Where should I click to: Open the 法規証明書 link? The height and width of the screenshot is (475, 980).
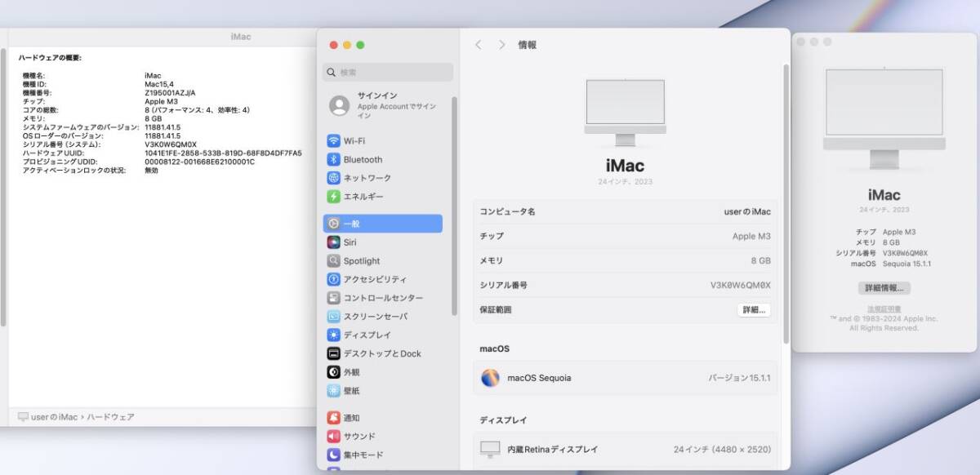[884, 309]
